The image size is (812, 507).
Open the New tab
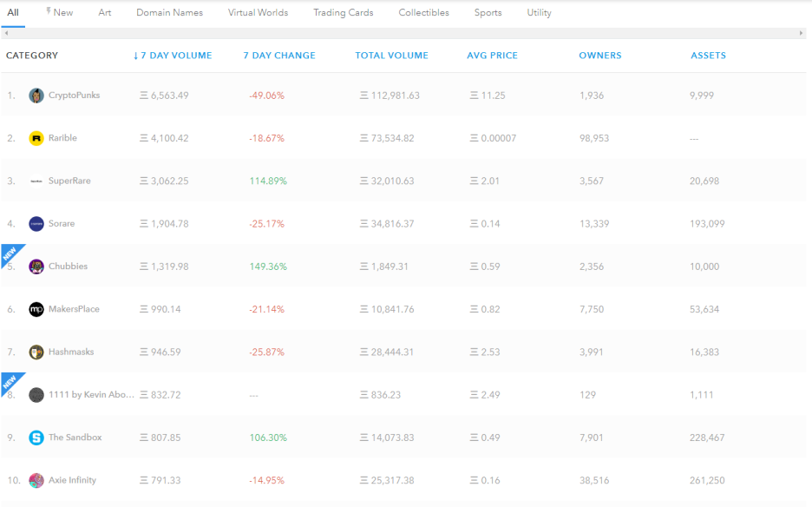(60, 12)
